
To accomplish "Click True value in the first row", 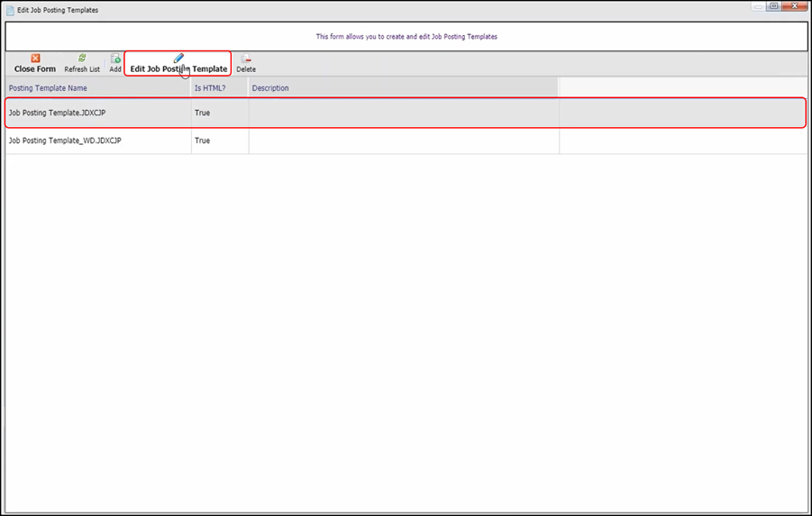I will [x=203, y=113].
